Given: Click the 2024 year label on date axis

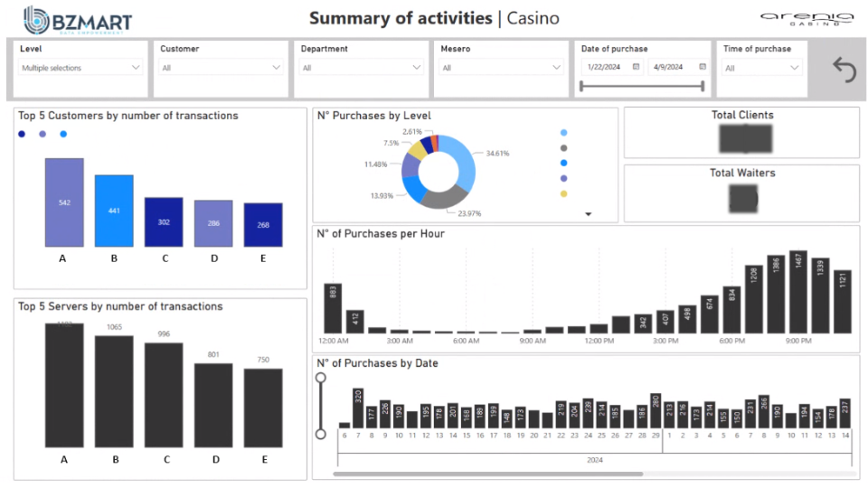Looking at the screenshot, I should tap(595, 460).
